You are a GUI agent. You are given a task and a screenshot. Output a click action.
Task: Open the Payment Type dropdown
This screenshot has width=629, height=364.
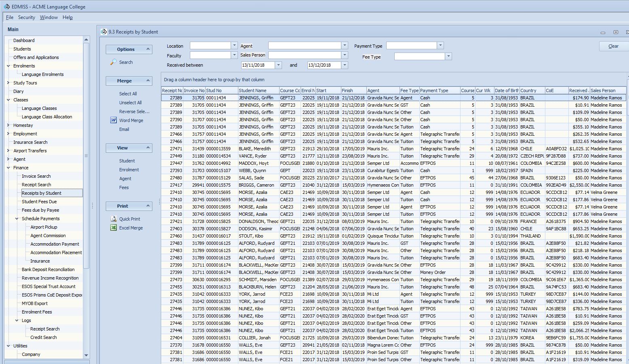[x=440, y=46]
